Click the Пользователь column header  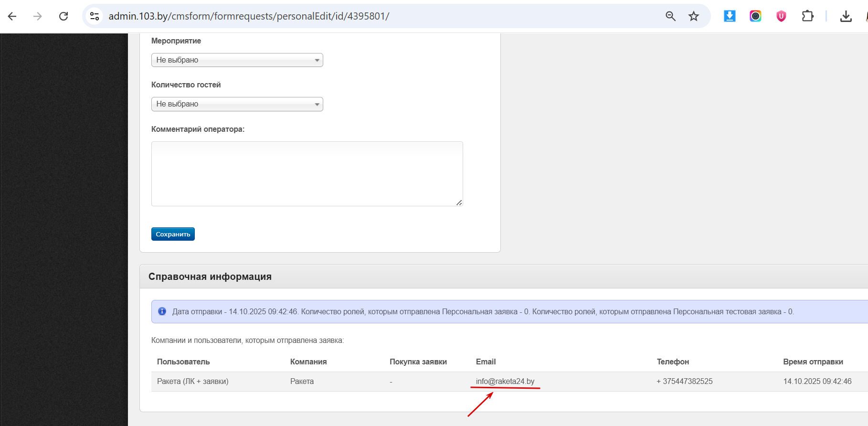pos(183,362)
